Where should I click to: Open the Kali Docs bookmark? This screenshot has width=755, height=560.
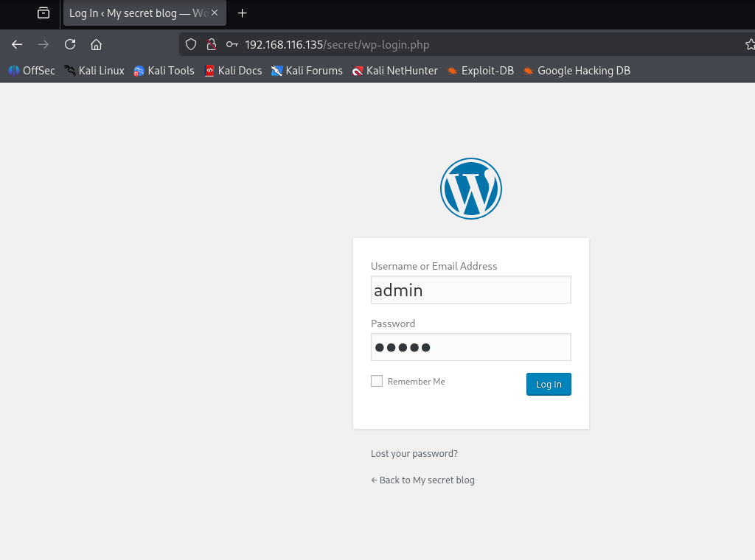tap(234, 71)
